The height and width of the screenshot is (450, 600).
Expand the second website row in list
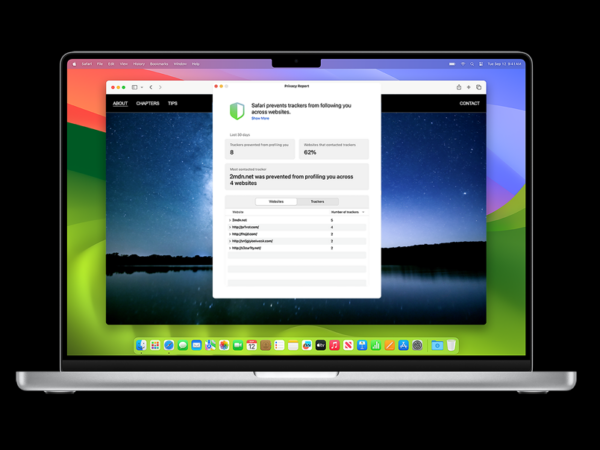(x=230, y=227)
